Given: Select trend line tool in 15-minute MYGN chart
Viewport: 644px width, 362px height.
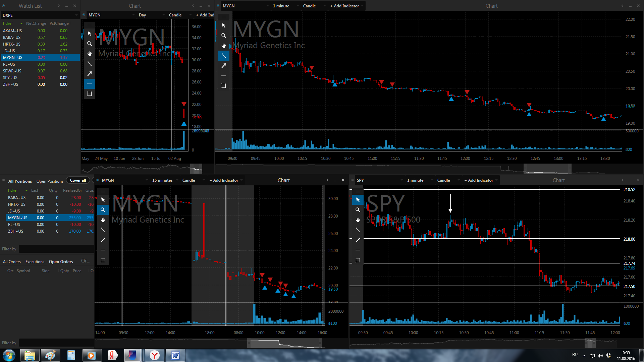Looking at the screenshot, I should [x=103, y=230].
